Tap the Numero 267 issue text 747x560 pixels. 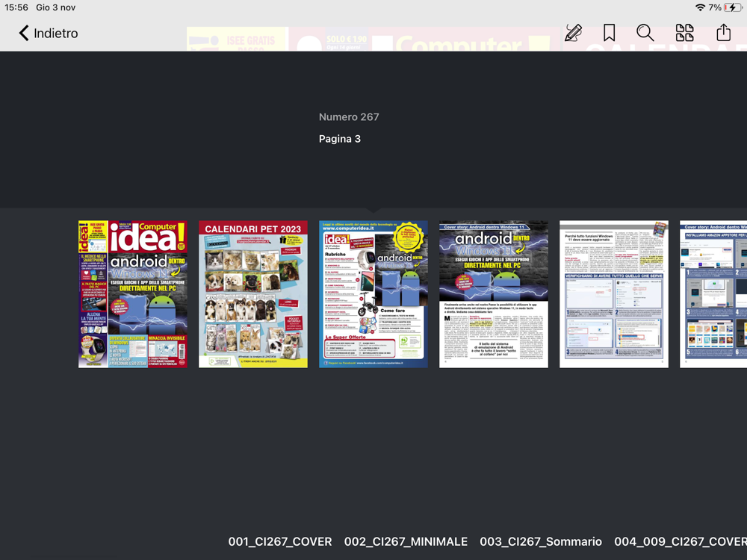tap(349, 116)
